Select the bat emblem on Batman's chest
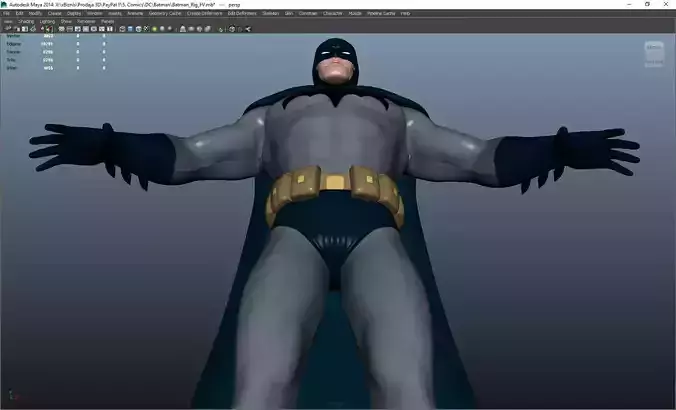The width and height of the screenshot is (676, 410). [x=335, y=100]
